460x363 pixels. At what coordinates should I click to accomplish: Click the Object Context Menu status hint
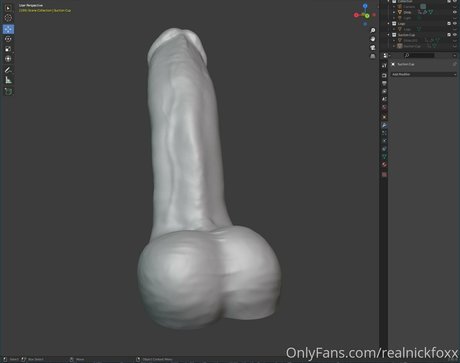coord(157,359)
